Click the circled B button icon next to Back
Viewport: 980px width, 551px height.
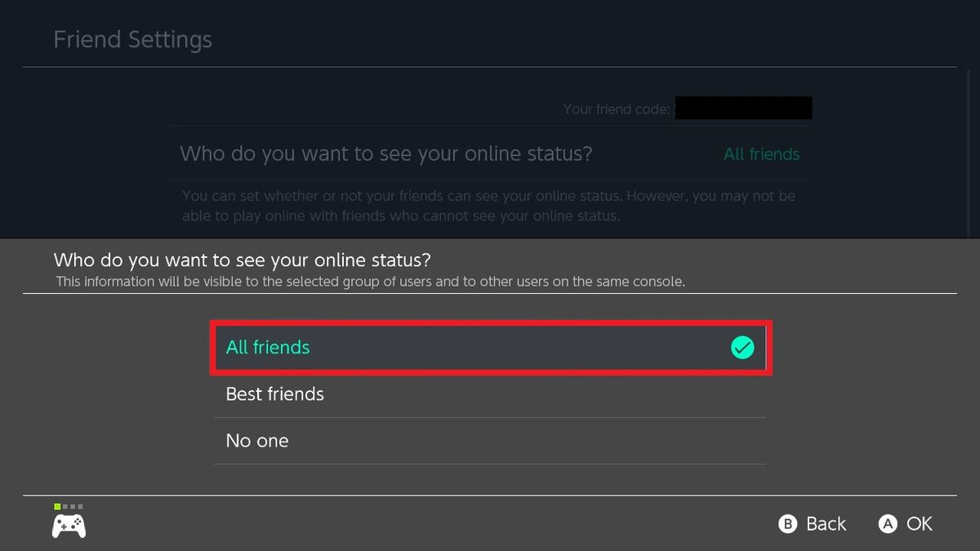tap(787, 524)
